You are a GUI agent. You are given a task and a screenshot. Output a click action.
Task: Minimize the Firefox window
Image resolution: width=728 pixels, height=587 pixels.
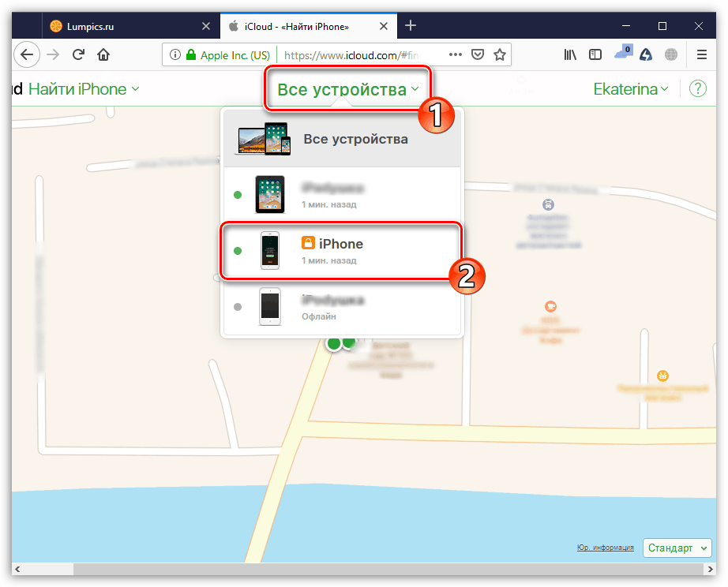click(x=626, y=27)
